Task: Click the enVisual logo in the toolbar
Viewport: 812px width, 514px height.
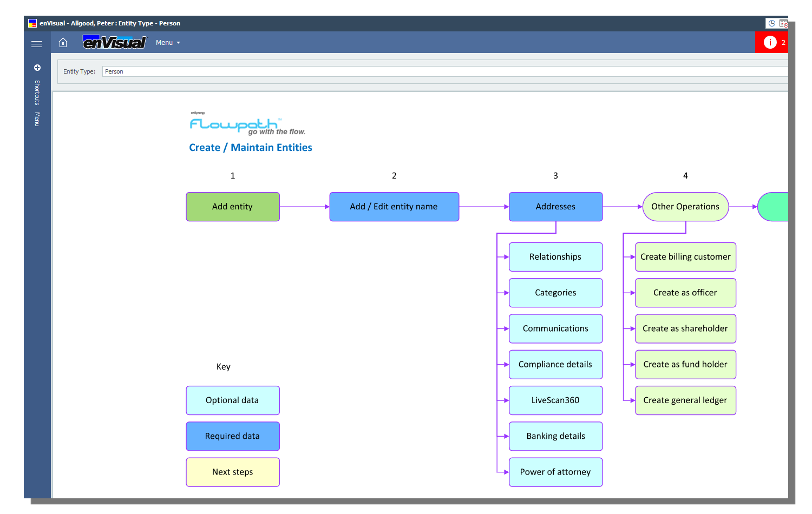Action: pyautogui.click(x=114, y=42)
